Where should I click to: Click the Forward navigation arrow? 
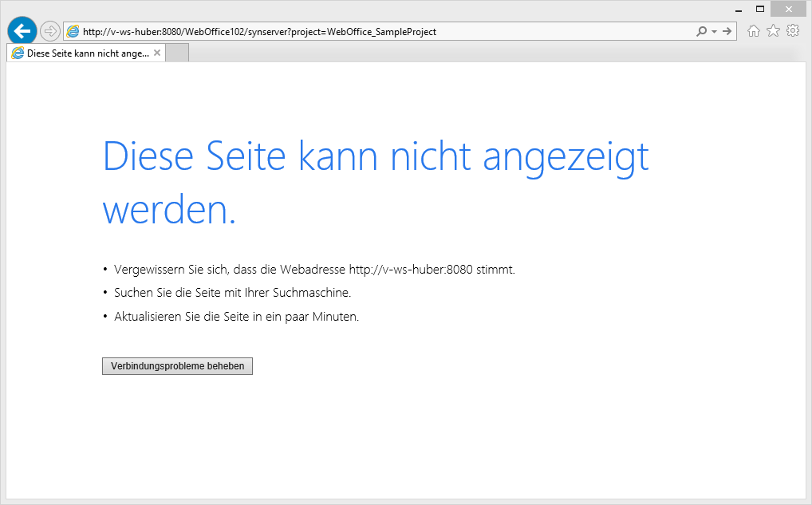point(49,30)
